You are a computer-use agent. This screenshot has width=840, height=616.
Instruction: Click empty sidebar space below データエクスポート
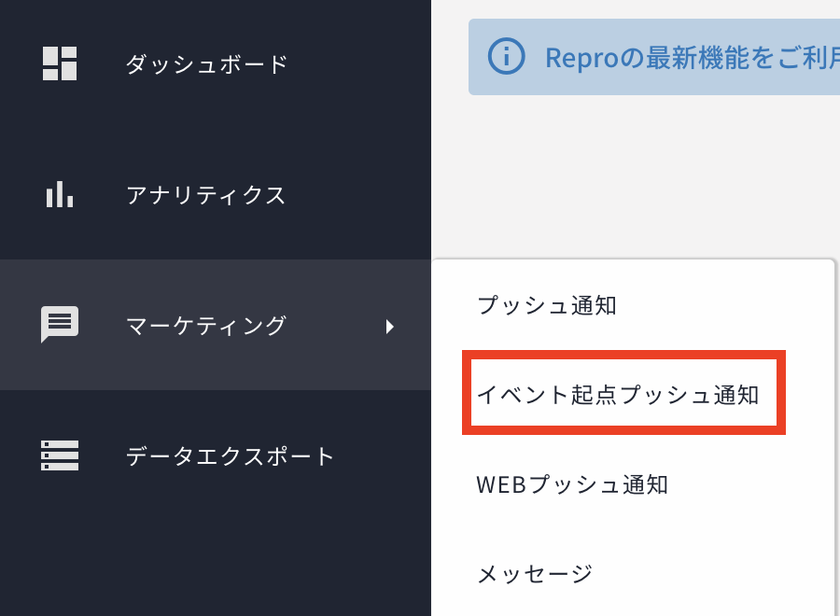coord(215,560)
